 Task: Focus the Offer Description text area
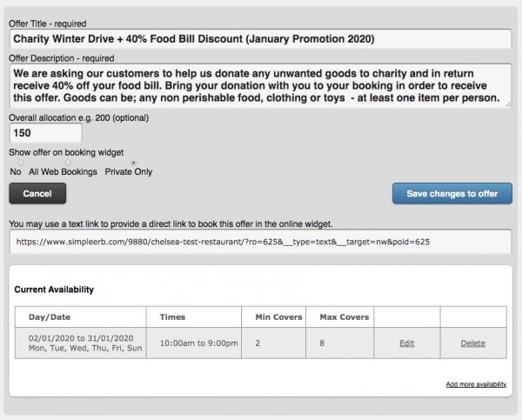pos(260,86)
